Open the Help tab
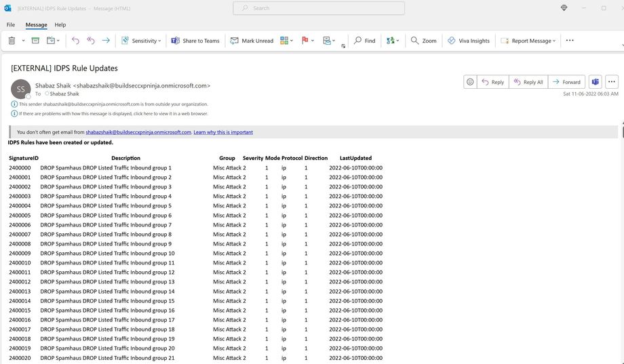 pos(60,24)
